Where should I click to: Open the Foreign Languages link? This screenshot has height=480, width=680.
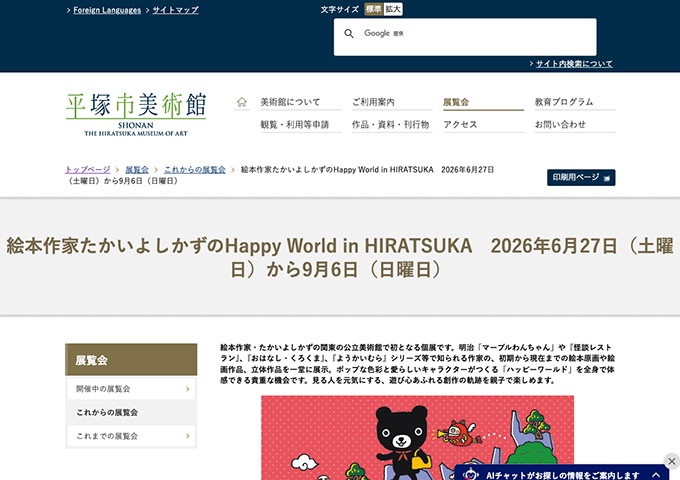[x=107, y=10]
